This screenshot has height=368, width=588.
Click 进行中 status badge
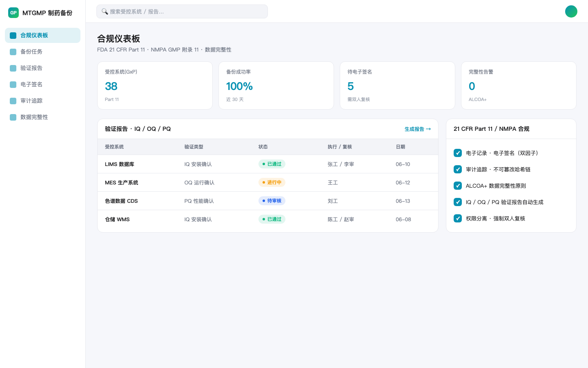[272, 182]
